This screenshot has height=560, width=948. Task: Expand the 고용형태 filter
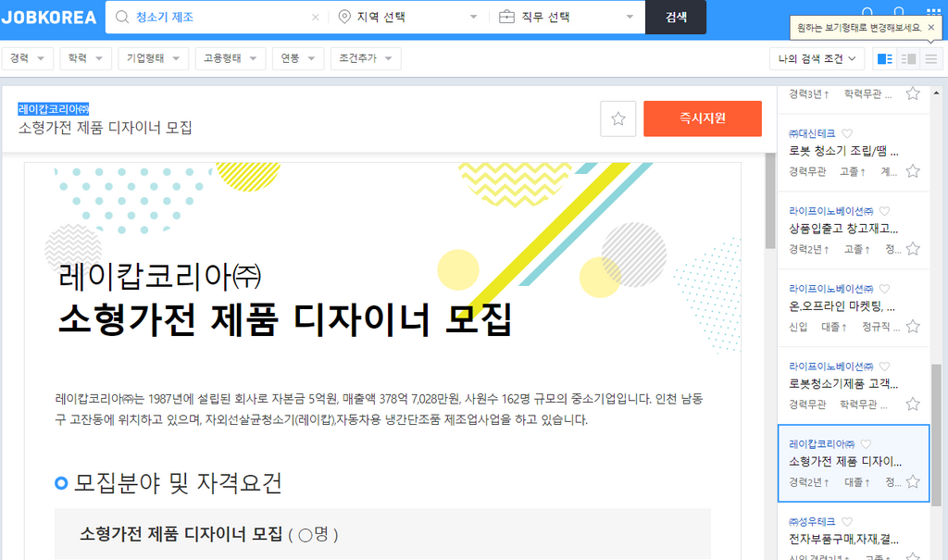[231, 58]
